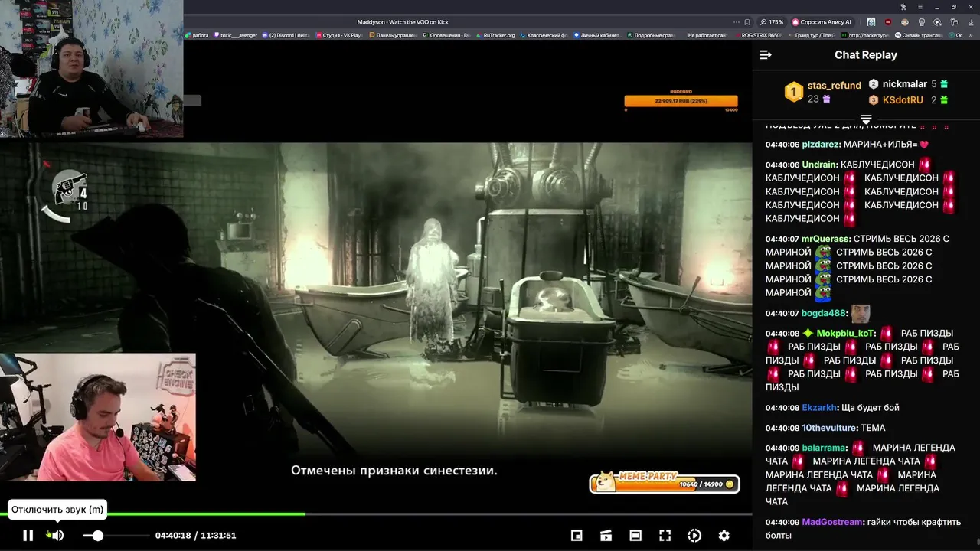Viewport: 980px width, 551px height.
Task: Click the video time display 04:40:18
Action: coord(173,536)
